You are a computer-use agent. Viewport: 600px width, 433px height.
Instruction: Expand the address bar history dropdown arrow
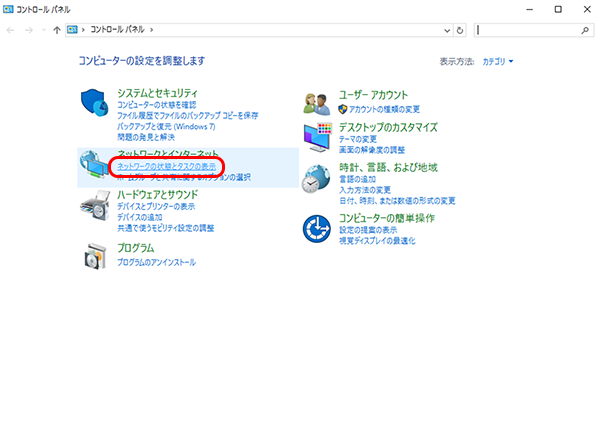coord(446,30)
